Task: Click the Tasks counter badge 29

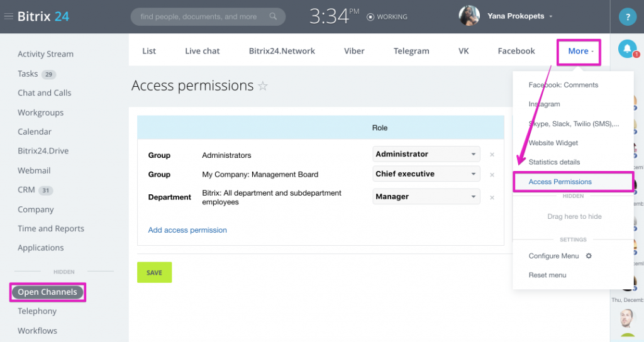Action: (49, 74)
